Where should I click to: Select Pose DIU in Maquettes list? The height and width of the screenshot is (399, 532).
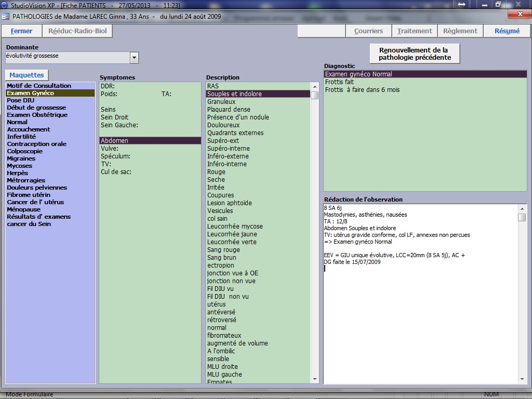click(x=20, y=100)
